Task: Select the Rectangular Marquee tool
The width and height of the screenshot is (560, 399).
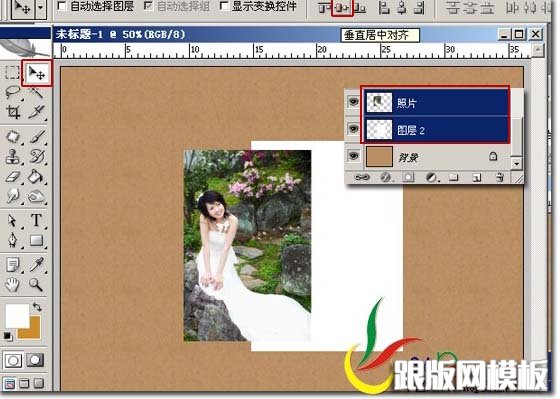Action: [12, 73]
